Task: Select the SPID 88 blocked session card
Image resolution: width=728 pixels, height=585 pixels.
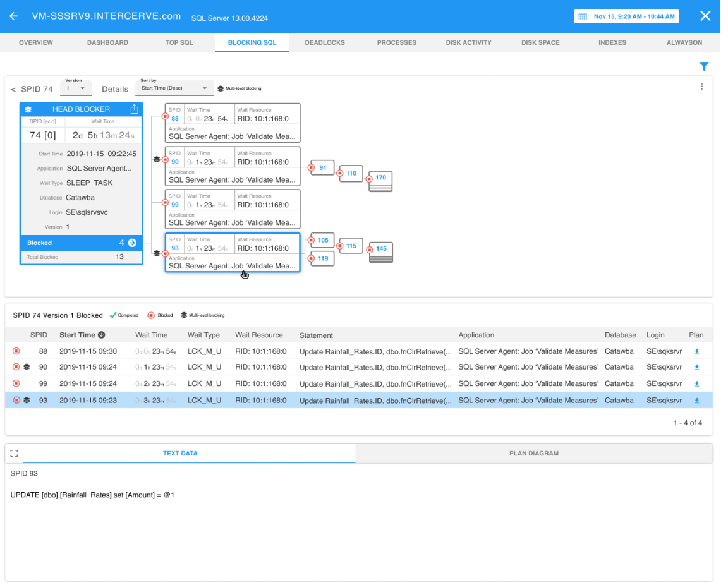Action: pyautogui.click(x=232, y=123)
